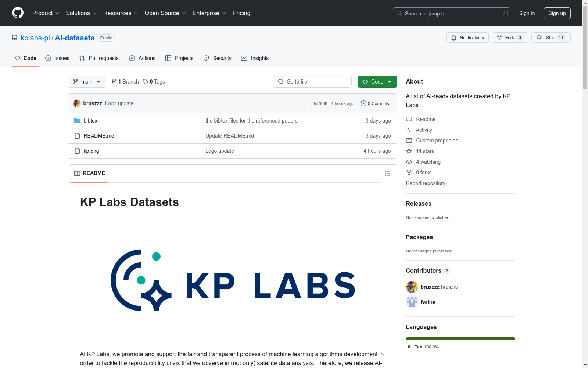This screenshot has height=368, width=588.
Task: Click Kotrix avatar in Contributors
Action: (412, 302)
